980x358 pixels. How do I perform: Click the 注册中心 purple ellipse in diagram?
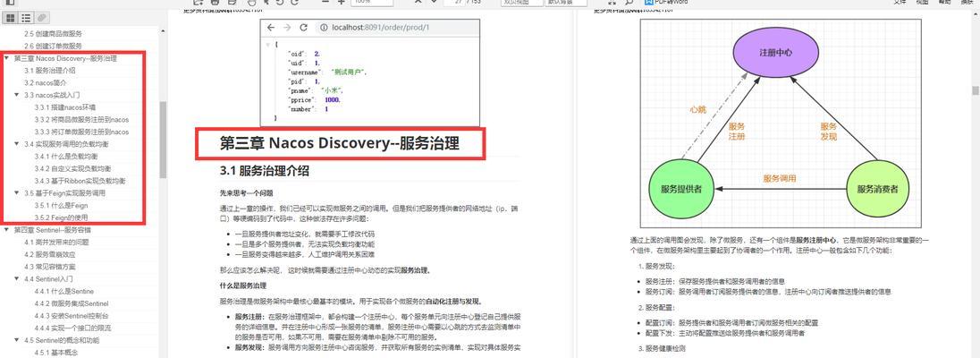(775, 53)
